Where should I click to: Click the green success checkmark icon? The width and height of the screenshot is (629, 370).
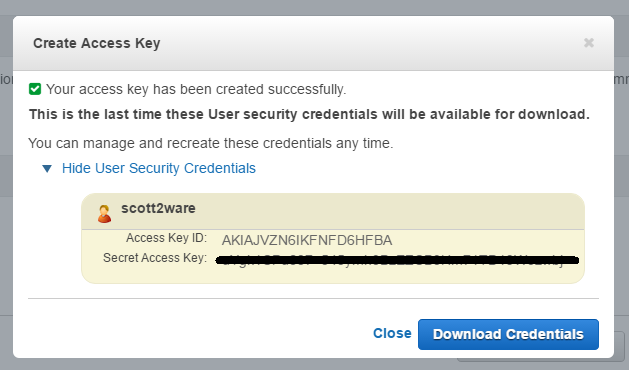coord(35,89)
